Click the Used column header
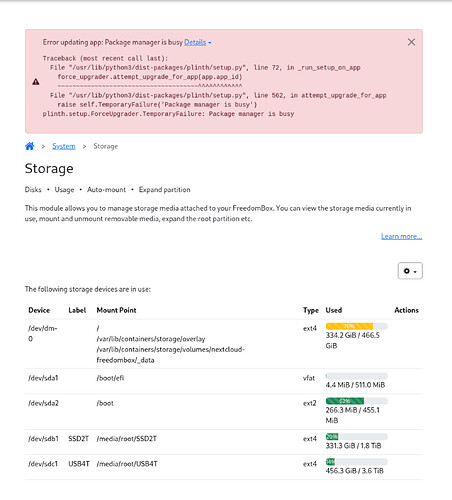Viewport: 452px width, 500px height. [334, 310]
